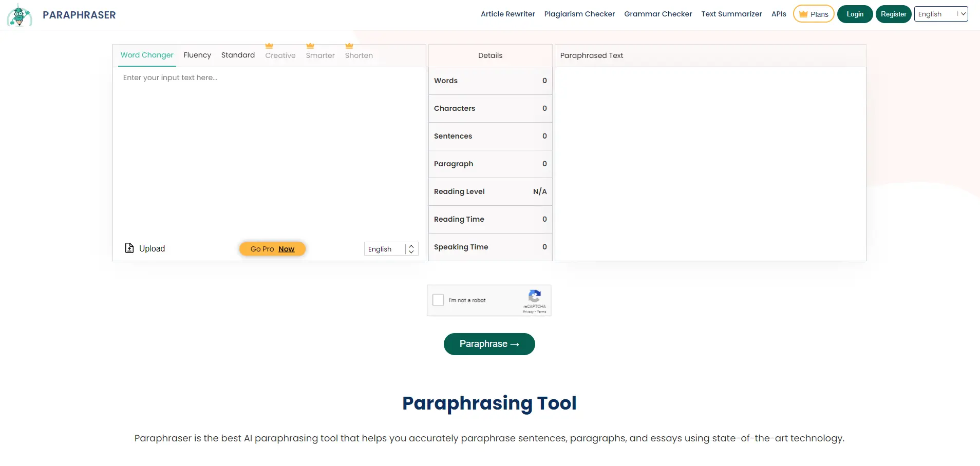Click the Speaking Time row
Viewport: 980px width, 466px height.
(491, 247)
